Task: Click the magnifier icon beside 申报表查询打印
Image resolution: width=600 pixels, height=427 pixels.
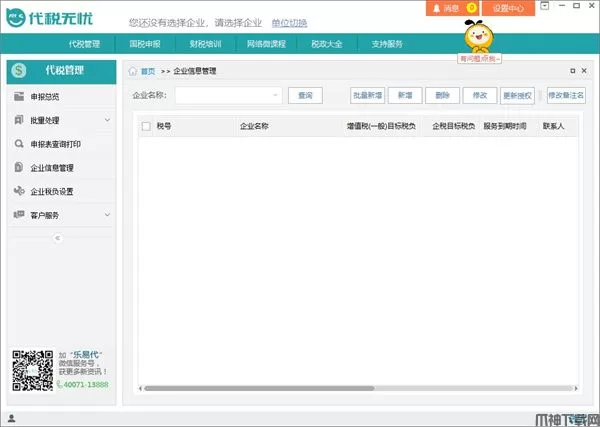Action: (x=19, y=144)
